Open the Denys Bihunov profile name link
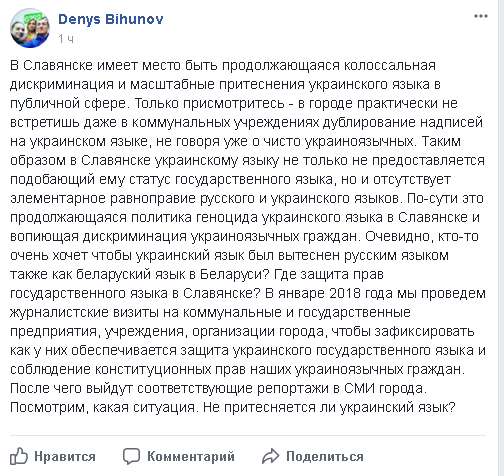This screenshot has height=476, width=504. point(111,19)
